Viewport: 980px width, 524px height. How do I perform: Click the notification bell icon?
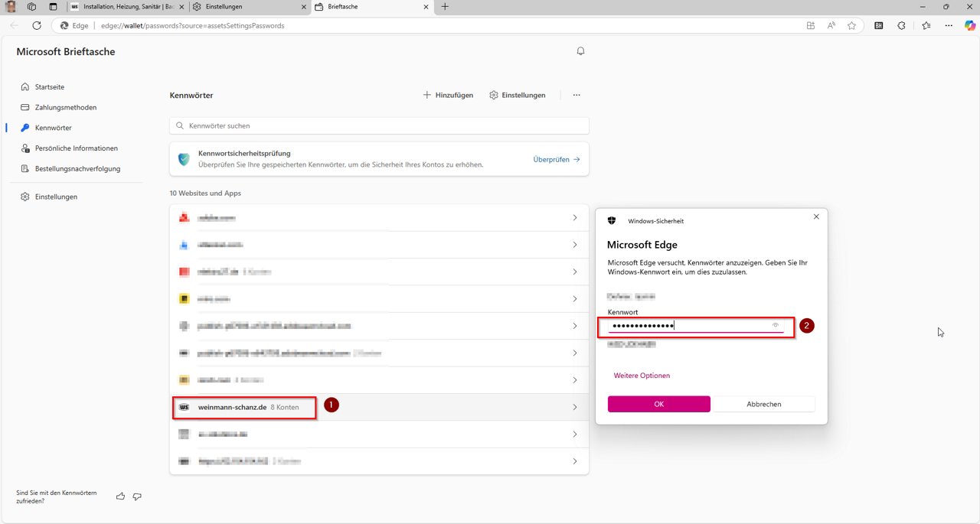(x=580, y=51)
